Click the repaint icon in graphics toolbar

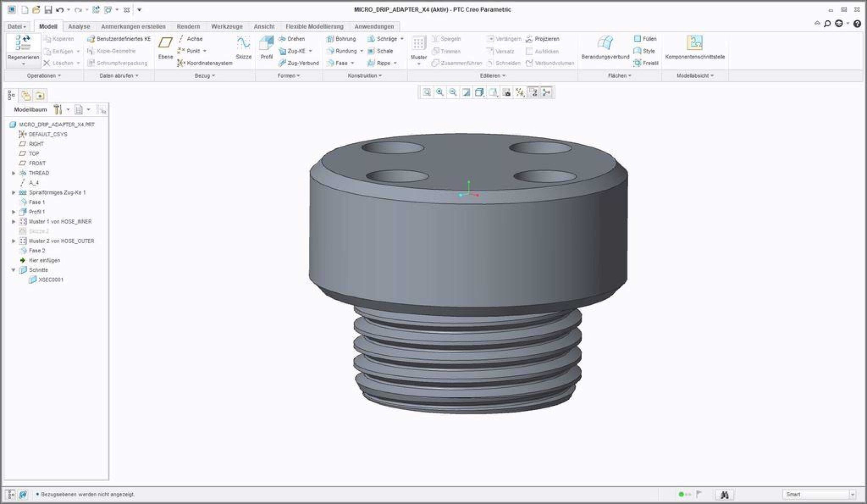pos(466,92)
